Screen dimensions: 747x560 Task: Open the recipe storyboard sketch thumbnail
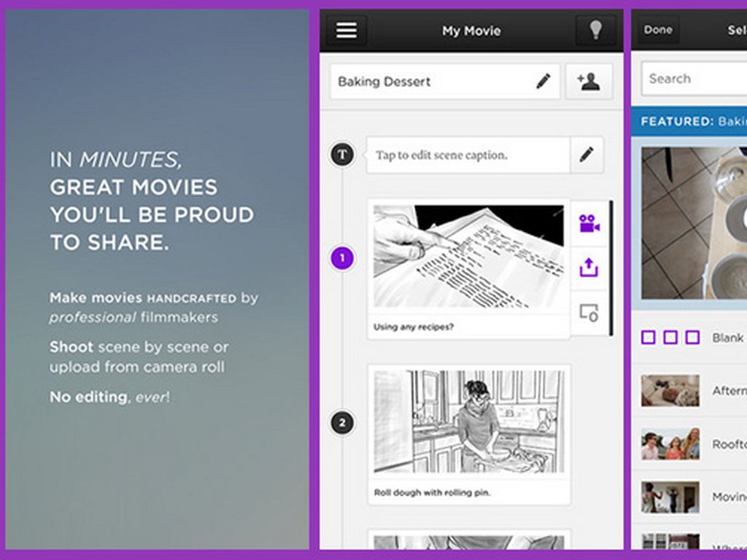[468, 256]
